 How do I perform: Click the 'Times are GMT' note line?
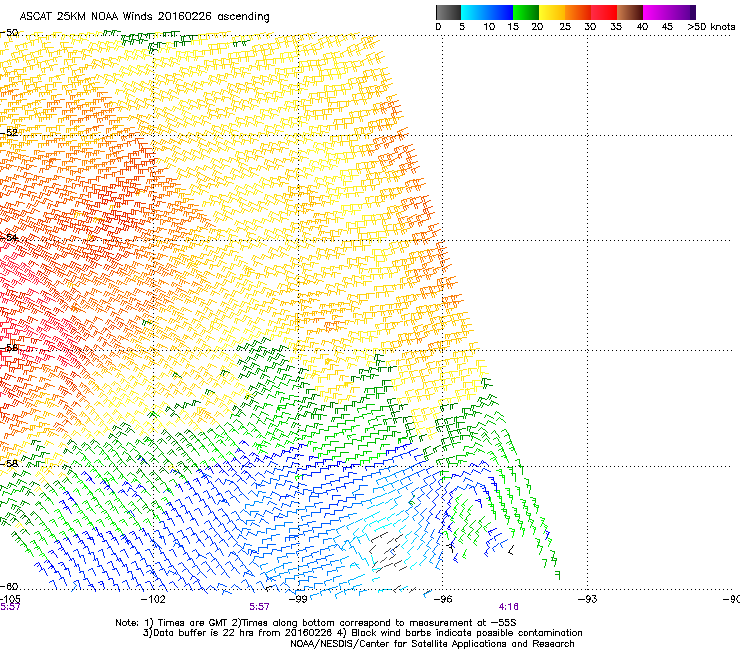(316, 623)
